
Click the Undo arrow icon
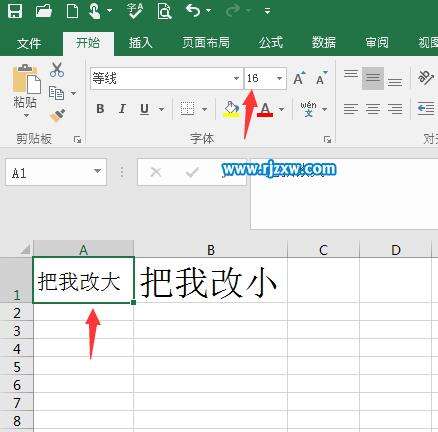(x=193, y=11)
